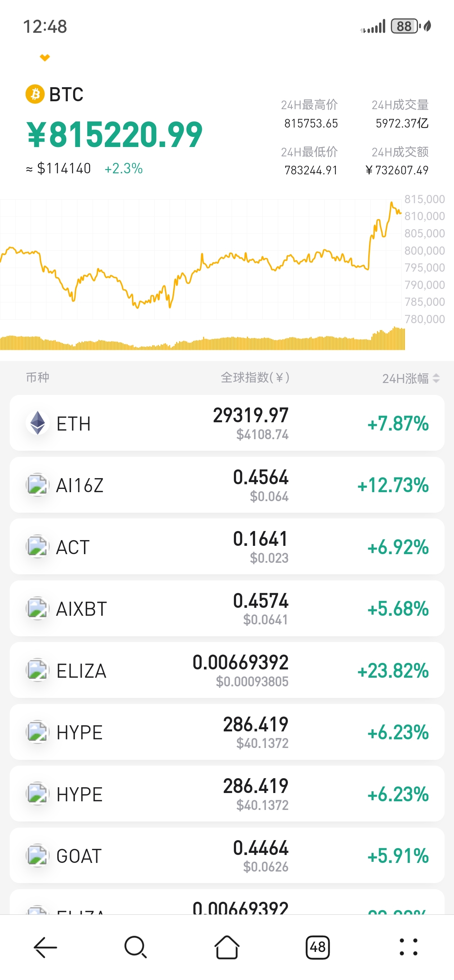Tap the AI16Z coin placeholder icon
The width and height of the screenshot is (454, 980).
pos(38,485)
